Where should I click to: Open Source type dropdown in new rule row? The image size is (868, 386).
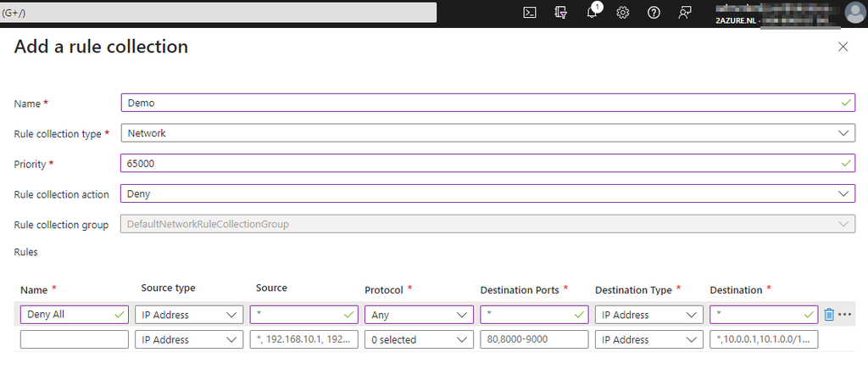[189, 339]
